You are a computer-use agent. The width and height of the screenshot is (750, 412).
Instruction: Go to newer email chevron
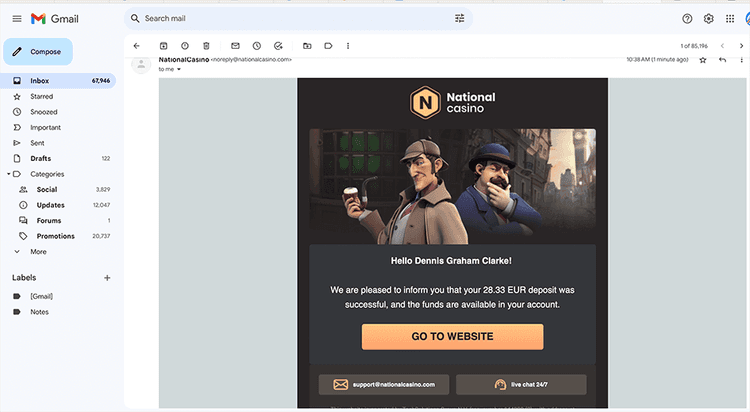[722, 46]
